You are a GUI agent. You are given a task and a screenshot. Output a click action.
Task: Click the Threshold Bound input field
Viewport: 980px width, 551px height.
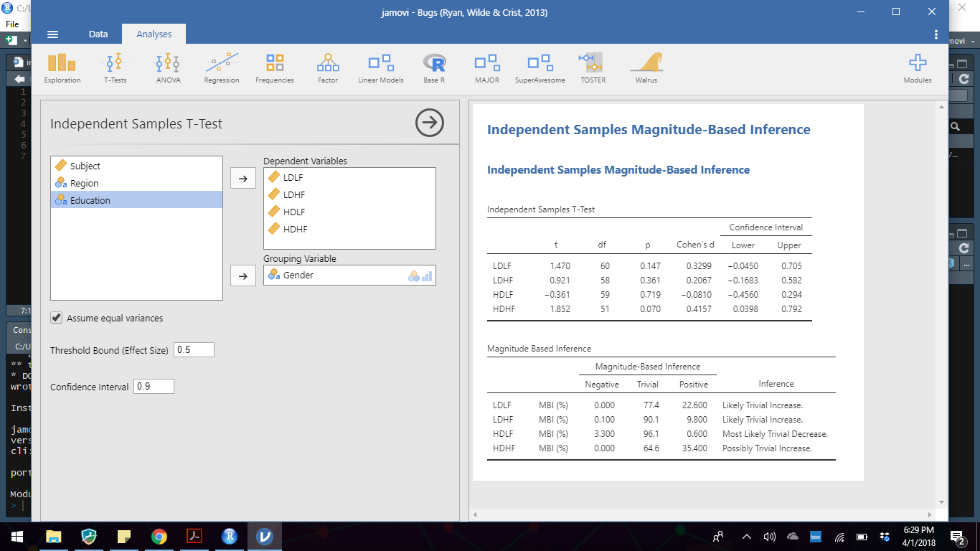click(194, 350)
